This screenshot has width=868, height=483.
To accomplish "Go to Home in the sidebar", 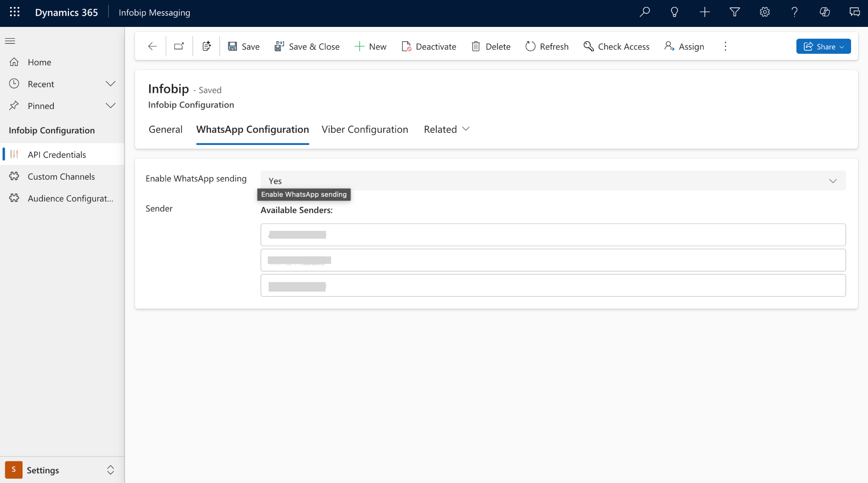I will click(62, 62).
